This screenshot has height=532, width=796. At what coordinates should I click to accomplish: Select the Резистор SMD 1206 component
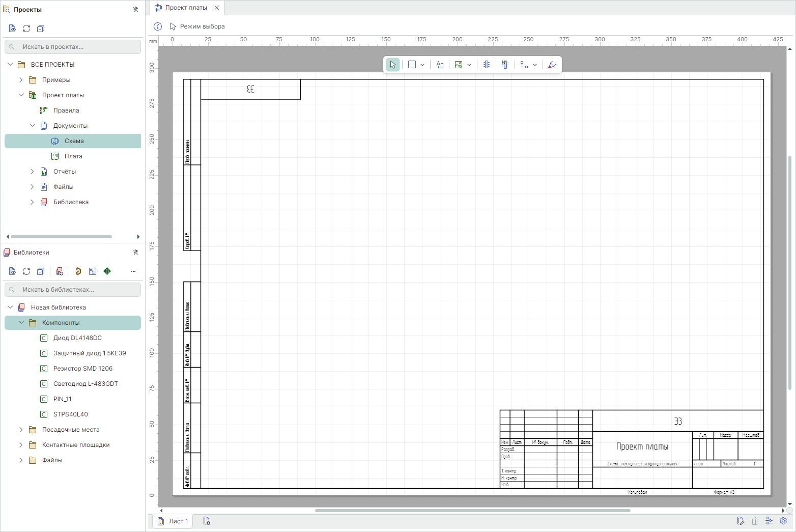click(x=83, y=369)
